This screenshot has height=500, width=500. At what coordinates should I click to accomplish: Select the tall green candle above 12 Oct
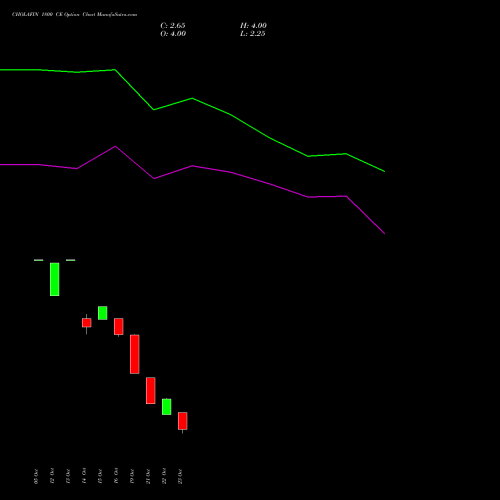(55, 279)
